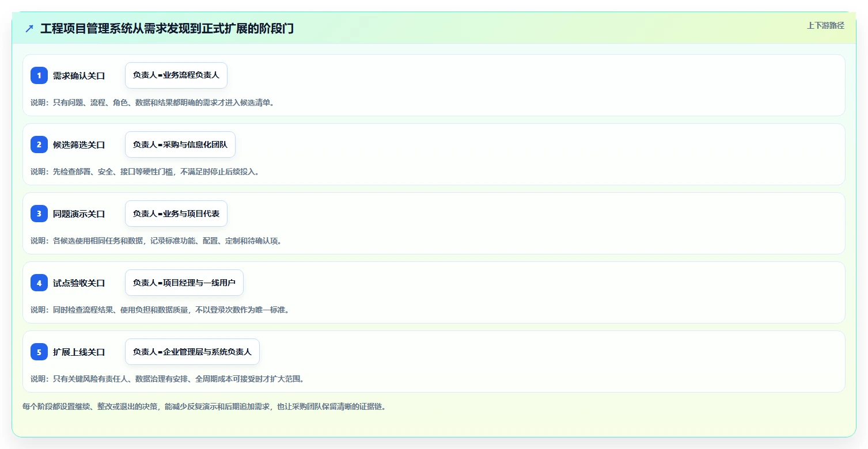Click step number badge 3
This screenshot has height=449, width=868.
point(39,214)
